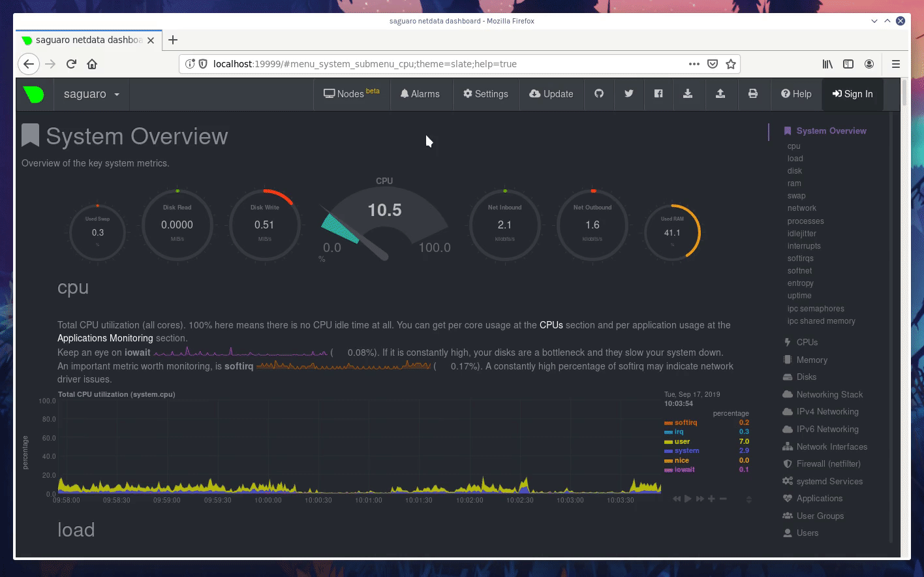Open the Firefox account icon

click(x=869, y=64)
